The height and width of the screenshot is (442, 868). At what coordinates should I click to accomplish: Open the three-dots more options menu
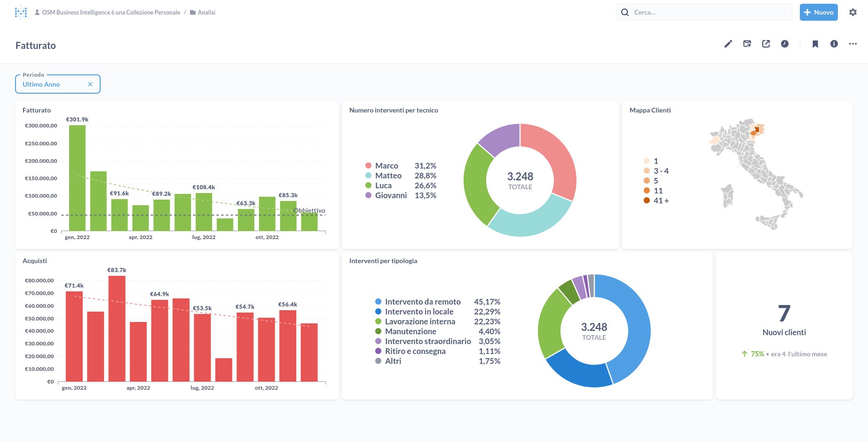coord(853,44)
